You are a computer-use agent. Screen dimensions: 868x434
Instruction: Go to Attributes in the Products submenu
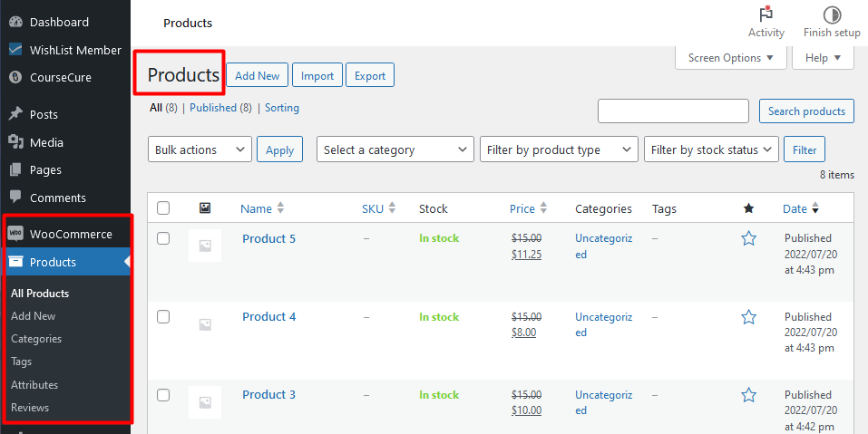tap(34, 385)
